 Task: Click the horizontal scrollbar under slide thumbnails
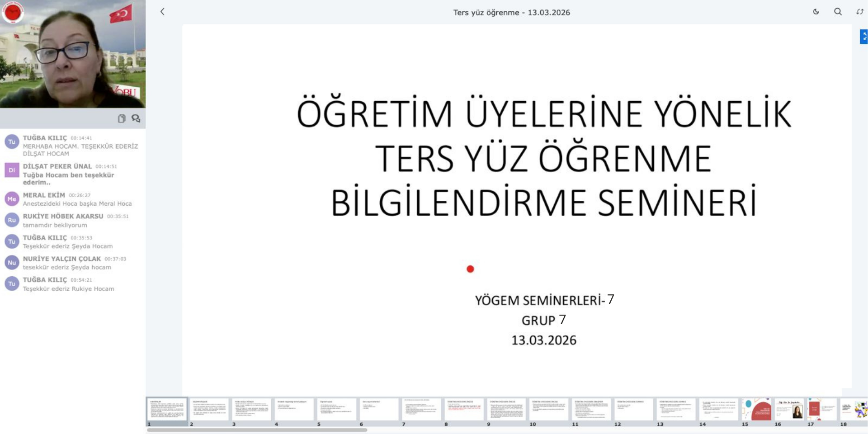(x=257, y=430)
